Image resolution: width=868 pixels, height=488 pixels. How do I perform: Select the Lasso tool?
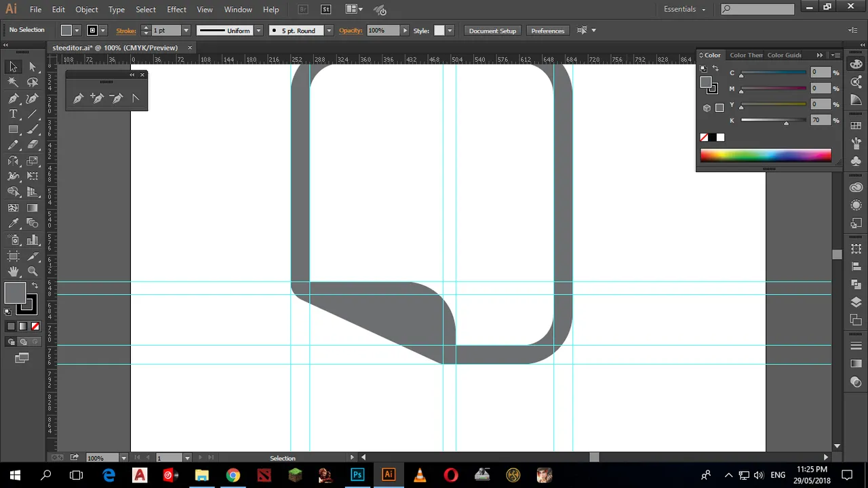click(x=32, y=82)
